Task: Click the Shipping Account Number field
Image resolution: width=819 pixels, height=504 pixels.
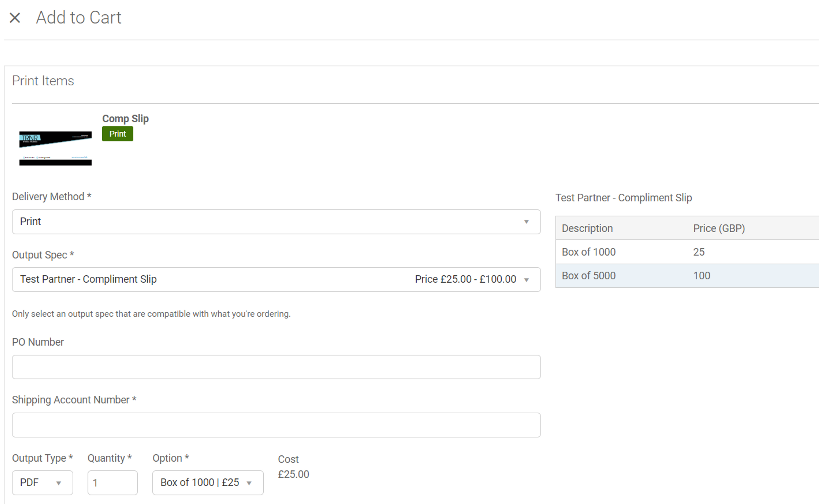Action: click(x=276, y=425)
